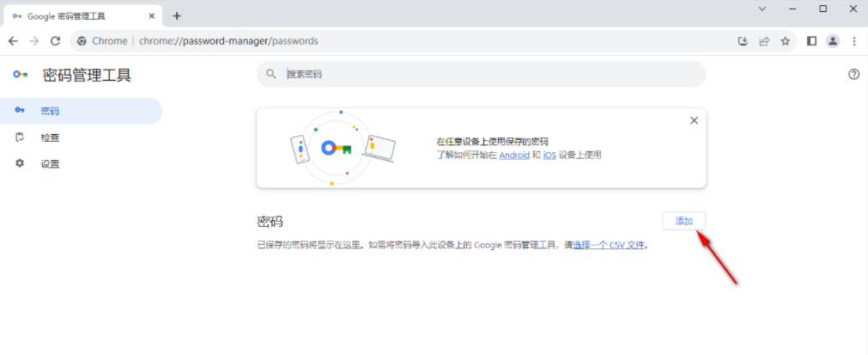Click the search magnifier icon

[271, 74]
